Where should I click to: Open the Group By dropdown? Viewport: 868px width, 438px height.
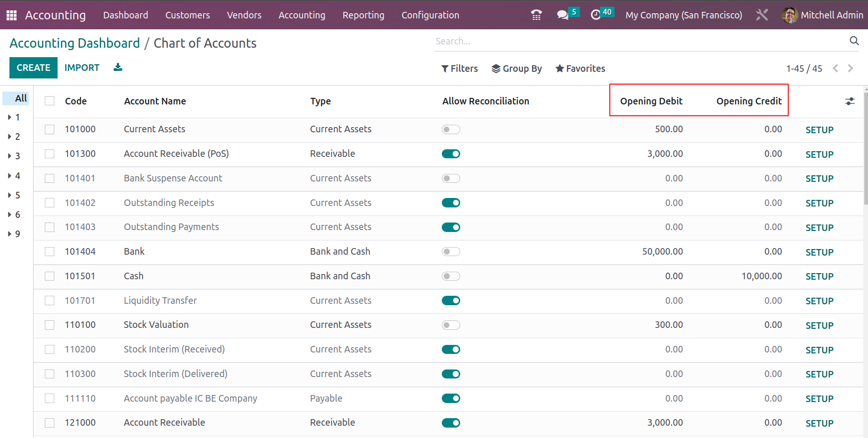516,69
